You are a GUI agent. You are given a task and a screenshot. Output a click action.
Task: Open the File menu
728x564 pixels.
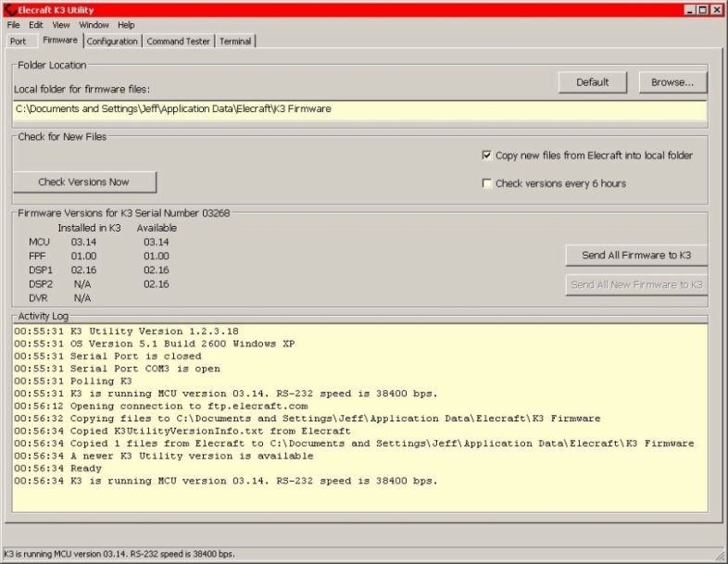pos(13,25)
